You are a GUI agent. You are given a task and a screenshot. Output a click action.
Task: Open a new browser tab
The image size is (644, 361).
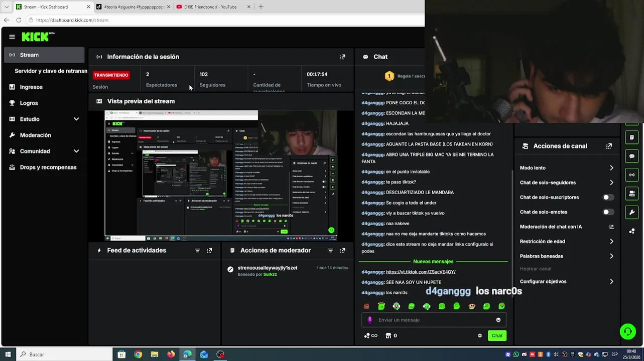[261, 7]
